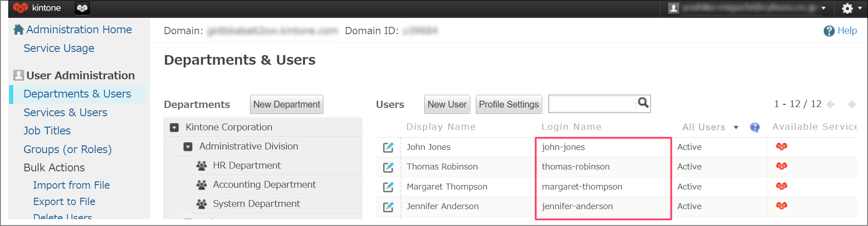Select System Department in tree

tap(256, 204)
